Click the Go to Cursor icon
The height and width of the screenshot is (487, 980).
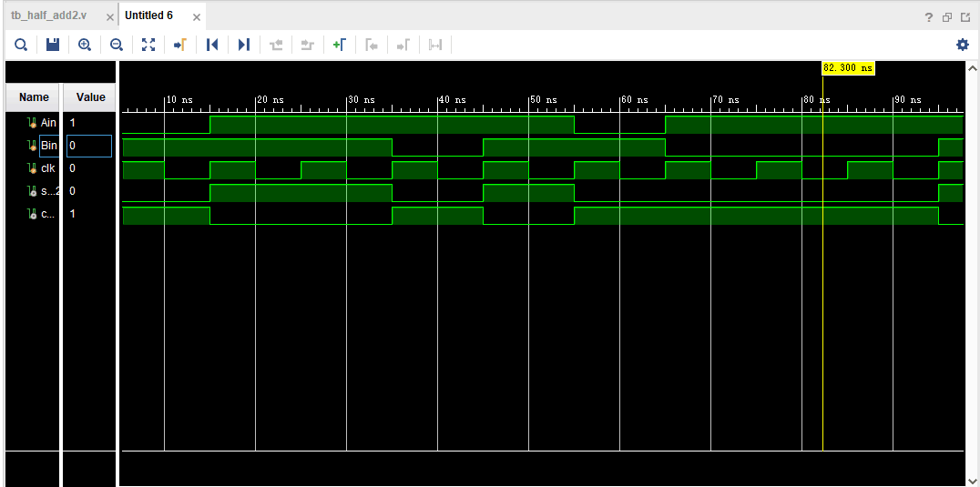pyautogui.click(x=180, y=45)
